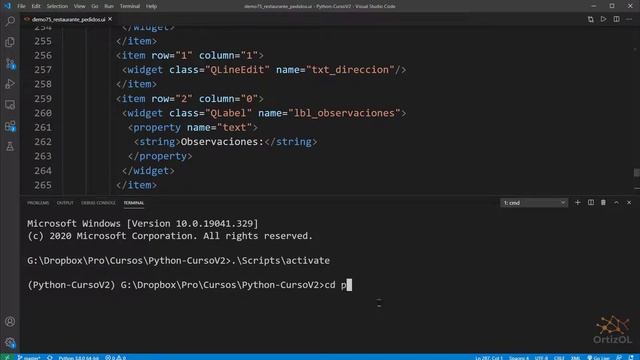This screenshot has width=640, height=360.
Task: Close the demo75_restaurante_pedidos.ui tab
Action: point(110,19)
